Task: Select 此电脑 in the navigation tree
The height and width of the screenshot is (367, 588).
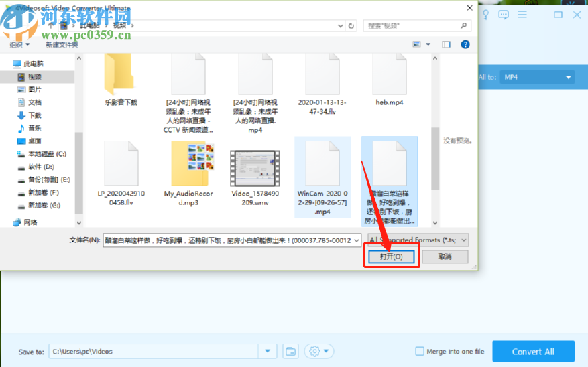Action: pyautogui.click(x=28, y=64)
